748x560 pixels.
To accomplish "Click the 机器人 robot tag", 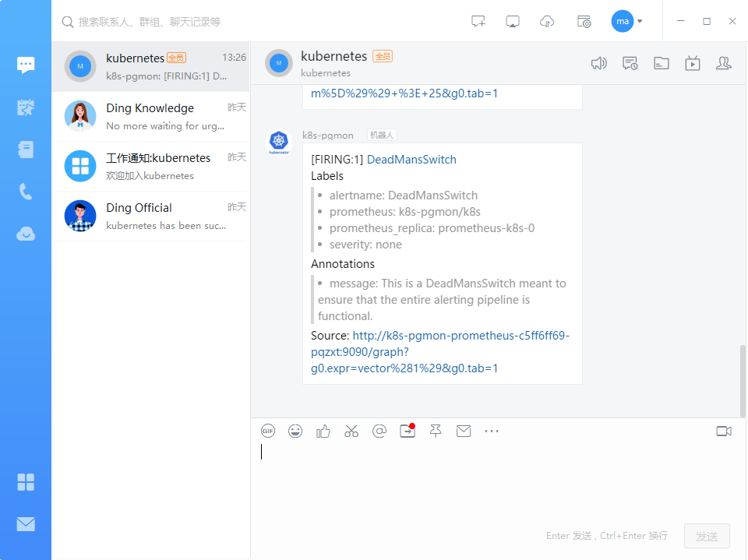I will (382, 136).
